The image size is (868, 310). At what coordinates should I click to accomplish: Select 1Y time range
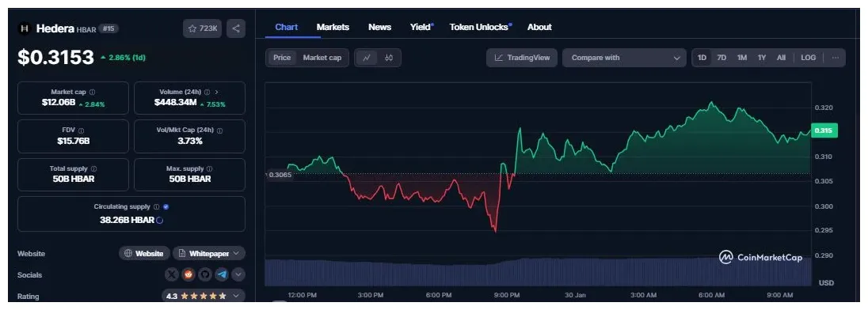[x=762, y=58]
